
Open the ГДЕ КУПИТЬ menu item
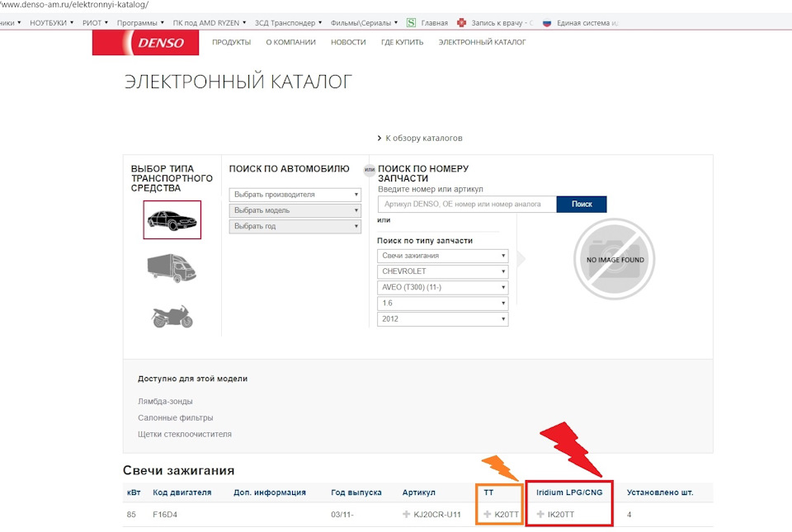click(x=402, y=42)
